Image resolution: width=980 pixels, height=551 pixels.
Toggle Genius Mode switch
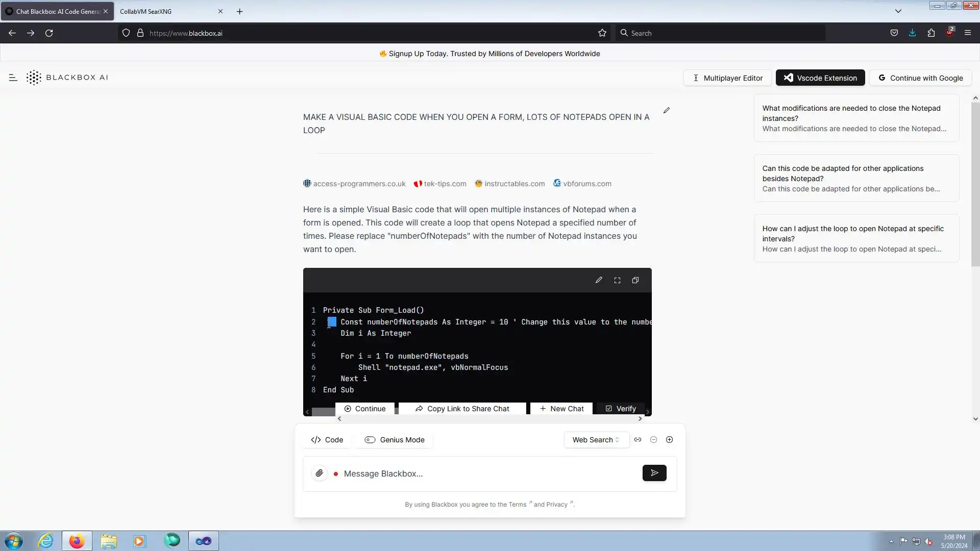(x=370, y=440)
